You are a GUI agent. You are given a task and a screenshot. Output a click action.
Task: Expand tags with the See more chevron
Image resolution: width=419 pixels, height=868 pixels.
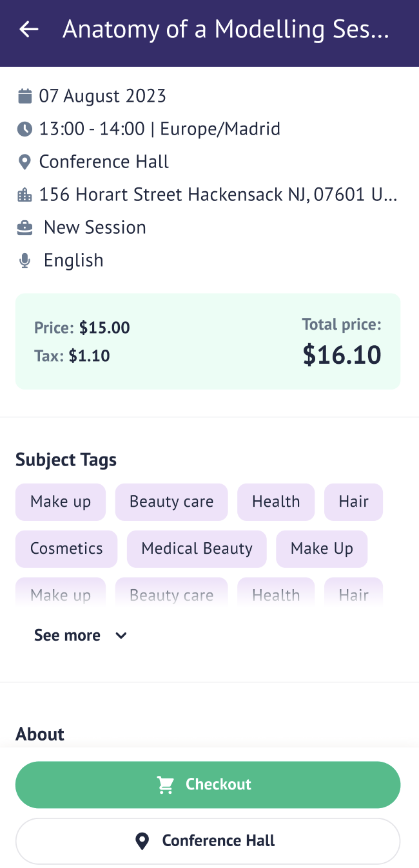click(x=121, y=636)
